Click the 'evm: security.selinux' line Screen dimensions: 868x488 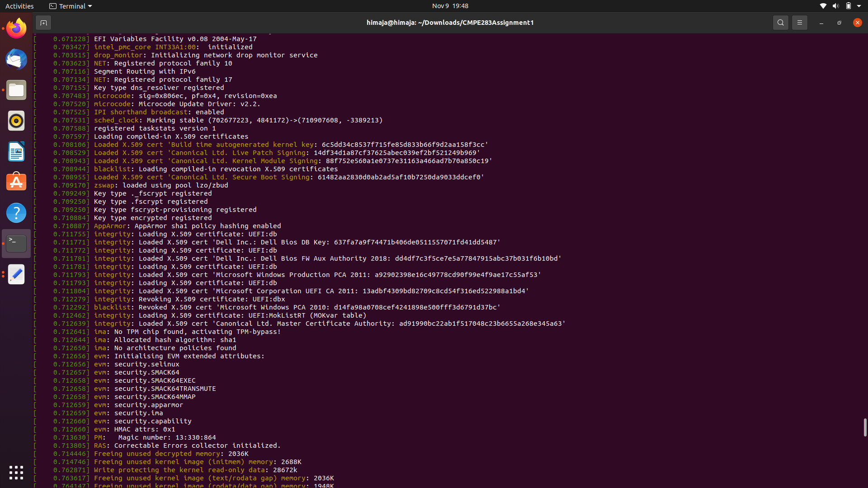(137, 364)
